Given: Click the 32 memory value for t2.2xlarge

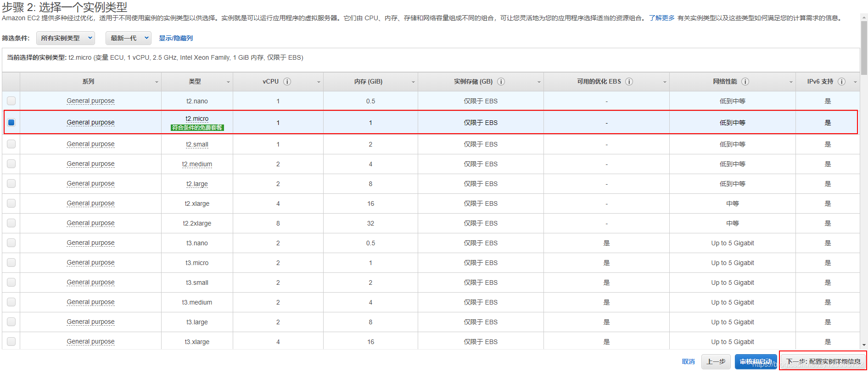Looking at the screenshot, I should click(370, 223).
